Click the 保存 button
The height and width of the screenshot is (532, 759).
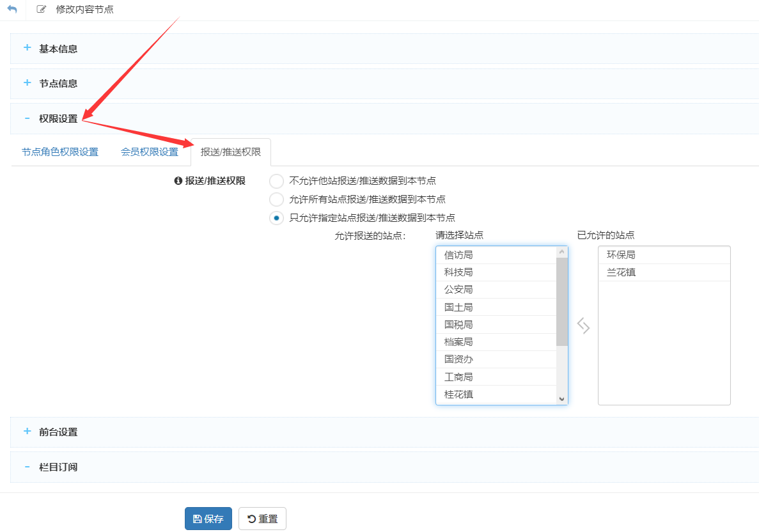pyautogui.click(x=208, y=519)
